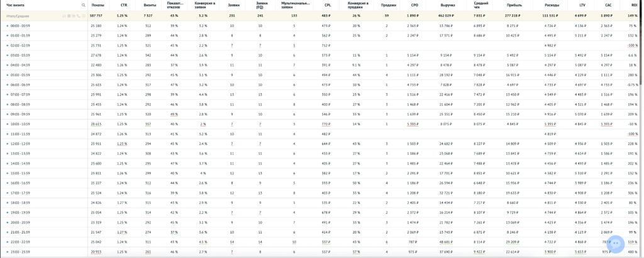644x258 pixels.
Task: Sort by the Показы column header
Action: [x=97, y=5]
